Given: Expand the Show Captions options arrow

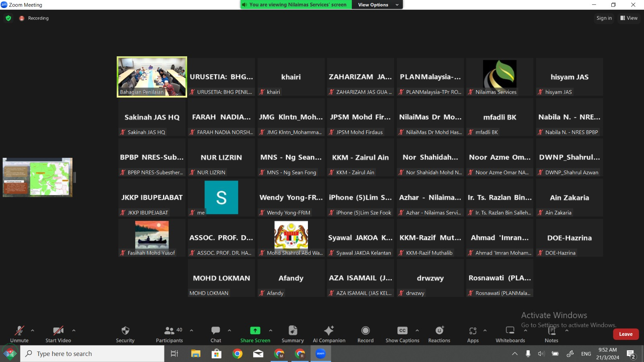Looking at the screenshot, I should pyautogui.click(x=417, y=331).
